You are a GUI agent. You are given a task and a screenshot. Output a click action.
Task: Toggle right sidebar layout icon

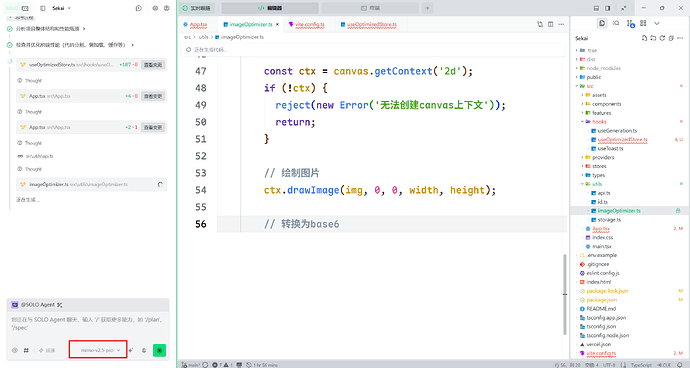click(608, 8)
